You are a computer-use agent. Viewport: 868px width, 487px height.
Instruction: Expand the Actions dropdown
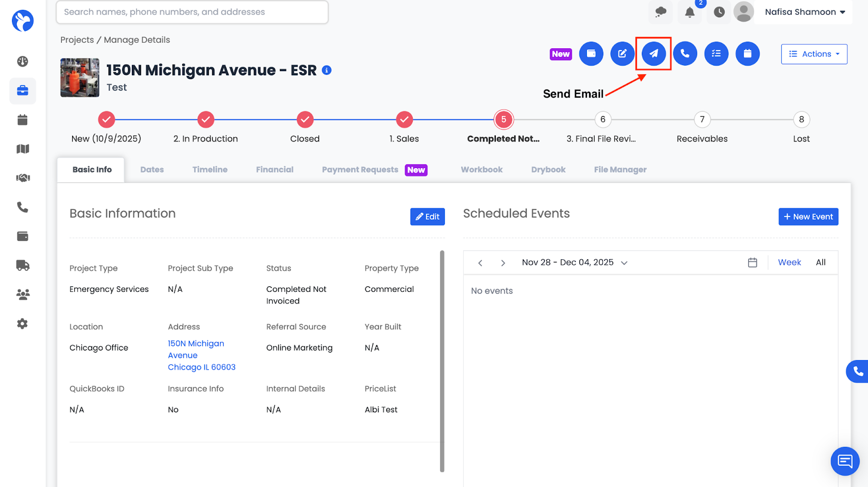click(x=814, y=54)
